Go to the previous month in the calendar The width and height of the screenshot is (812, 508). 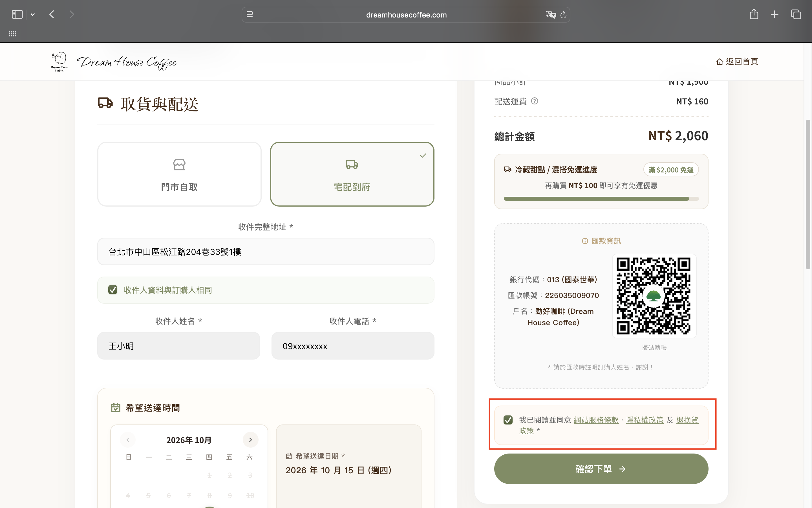point(128,440)
